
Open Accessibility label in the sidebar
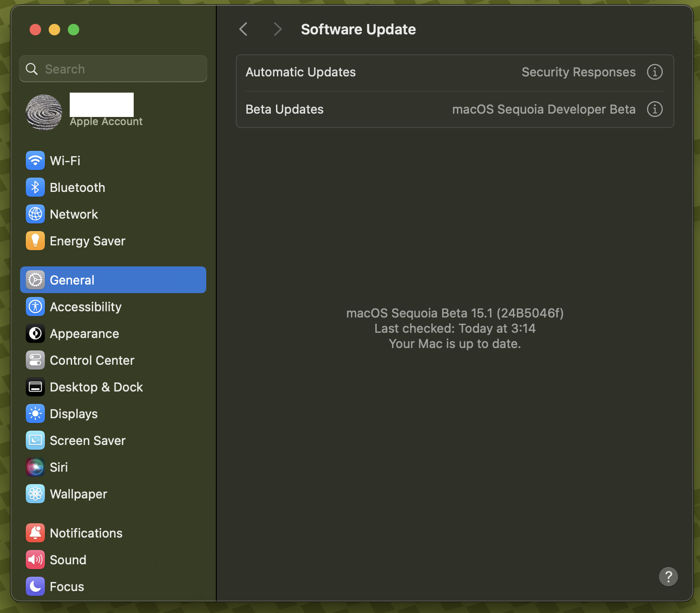click(86, 307)
